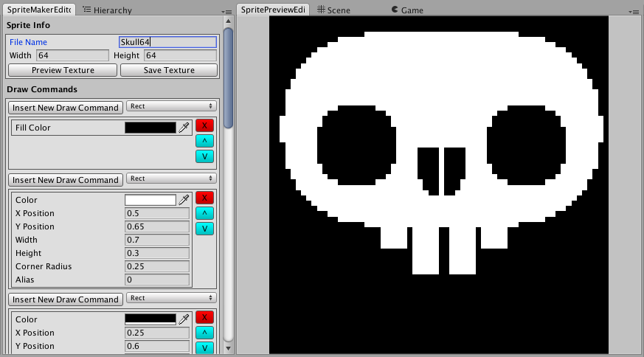Viewport: 644px width, 357px height.
Task: Use eyedropper beside the white Color swatch
Action: [184, 200]
